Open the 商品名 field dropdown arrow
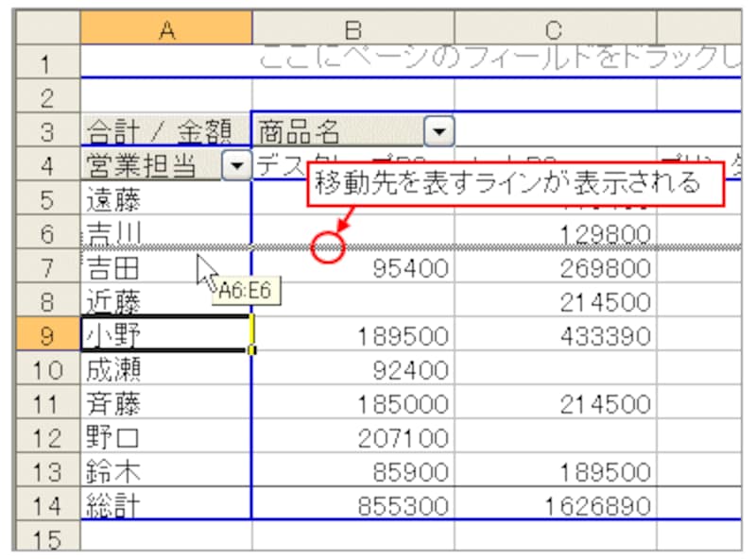 439,131
